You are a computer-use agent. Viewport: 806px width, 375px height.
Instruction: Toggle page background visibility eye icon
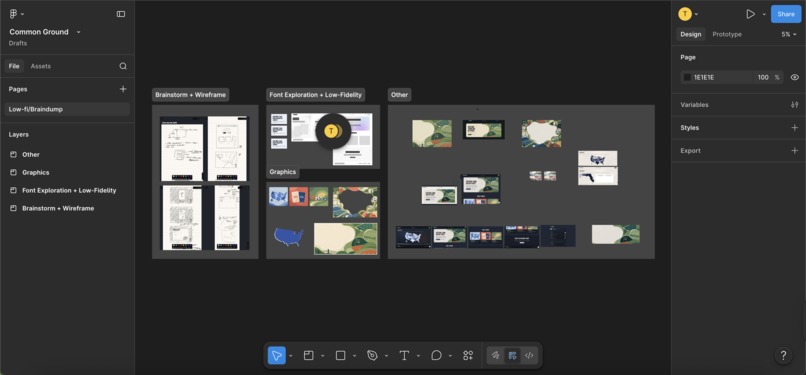pyautogui.click(x=794, y=78)
